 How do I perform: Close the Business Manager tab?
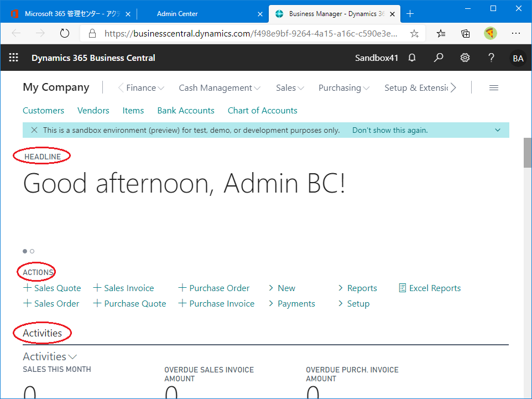[x=392, y=14]
